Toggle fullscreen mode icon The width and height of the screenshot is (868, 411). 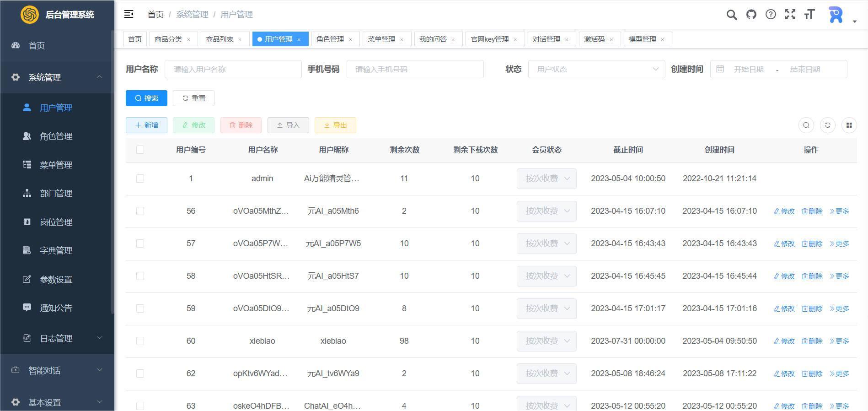[790, 14]
